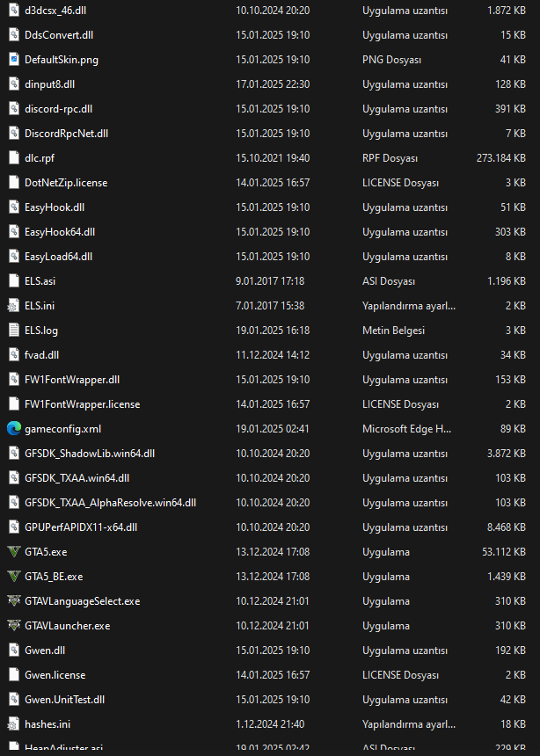Select the ELS.log text document icon
The image size is (540, 756).
(13, 331)
